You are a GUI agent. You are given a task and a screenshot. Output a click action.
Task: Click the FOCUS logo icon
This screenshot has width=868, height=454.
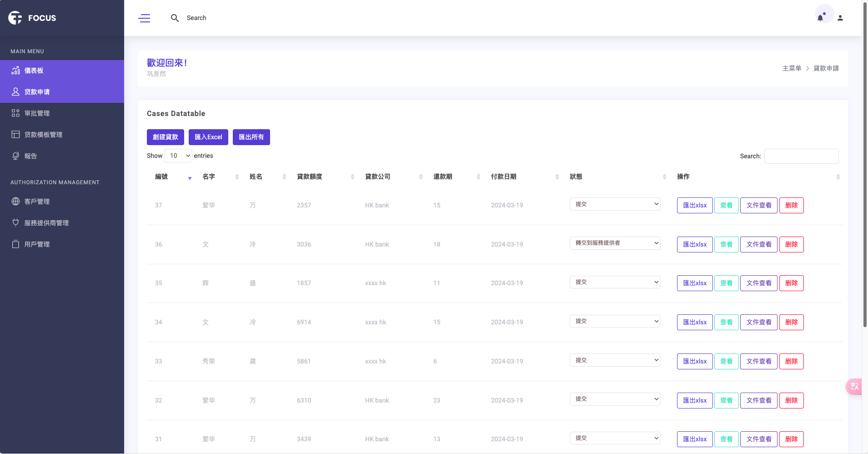pos(15,18)
